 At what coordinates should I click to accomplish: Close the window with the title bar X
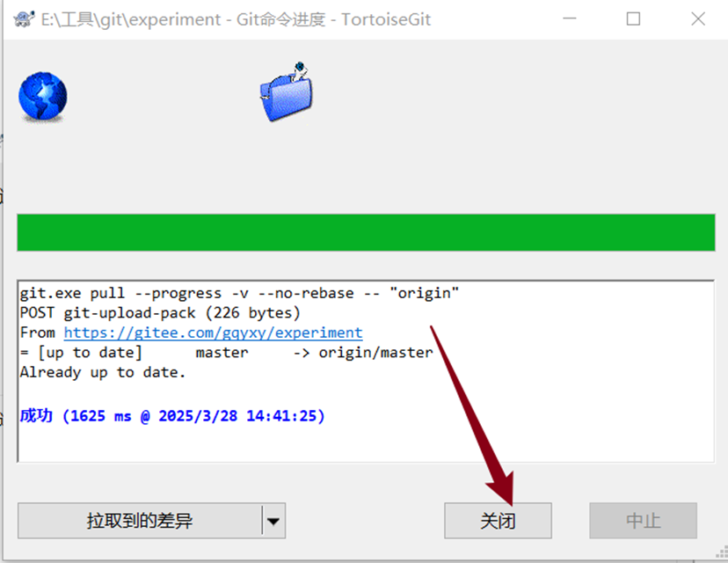click(x=698, y=19)
